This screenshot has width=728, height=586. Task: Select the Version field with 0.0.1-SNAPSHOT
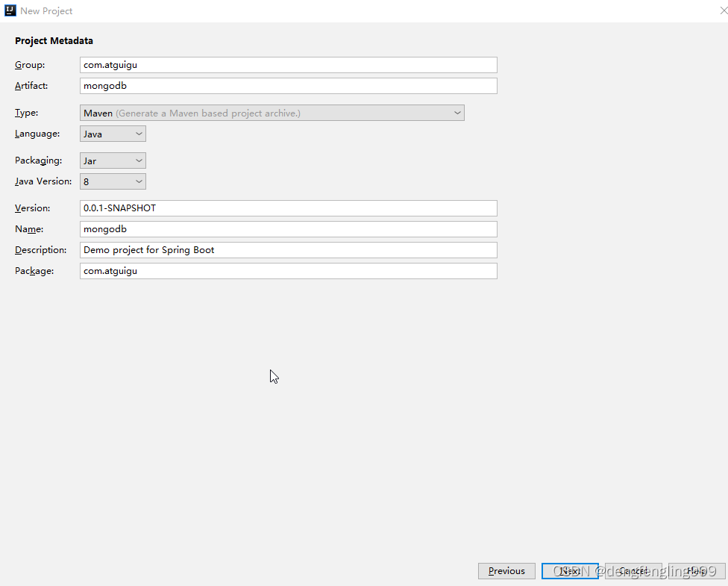[289, 208]
